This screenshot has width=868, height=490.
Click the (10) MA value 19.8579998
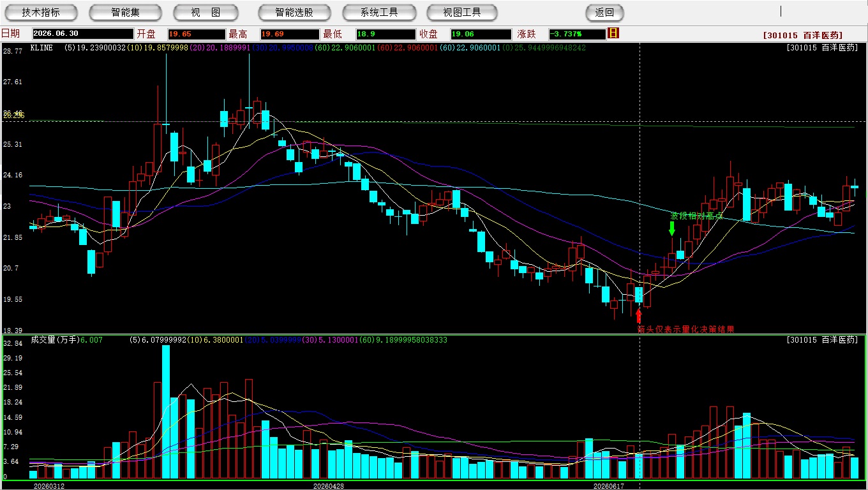pyautogui.click(x=158, y=48)
